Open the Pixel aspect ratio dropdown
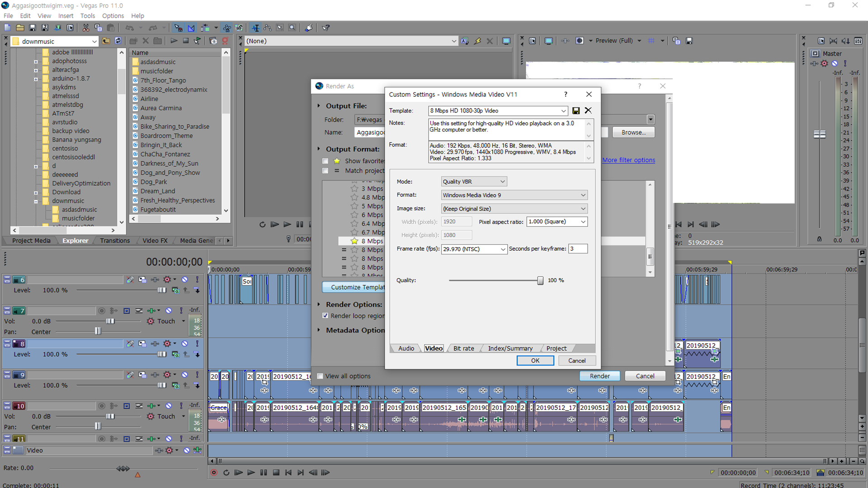 coord(557,222)
